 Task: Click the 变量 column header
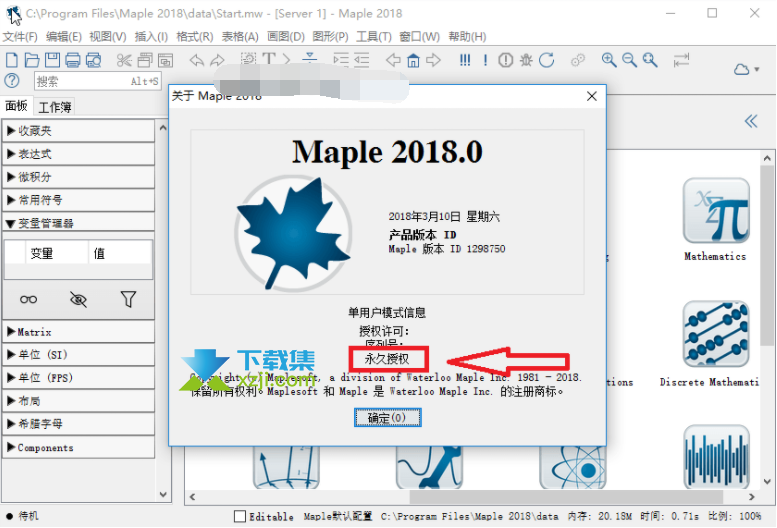click(x=56, y=253)
